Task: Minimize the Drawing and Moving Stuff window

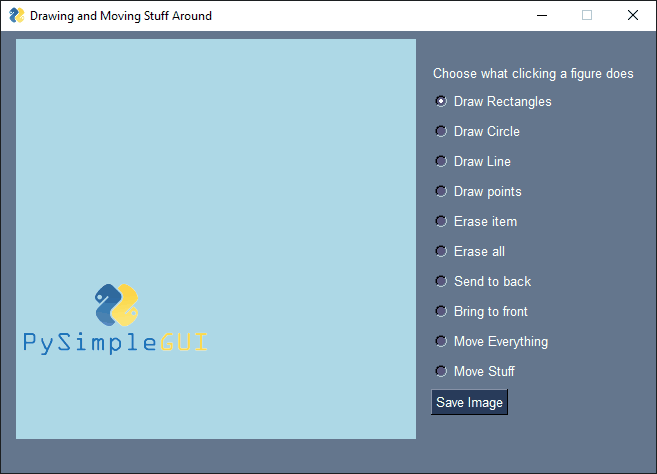Action: (x=541, y=16)
